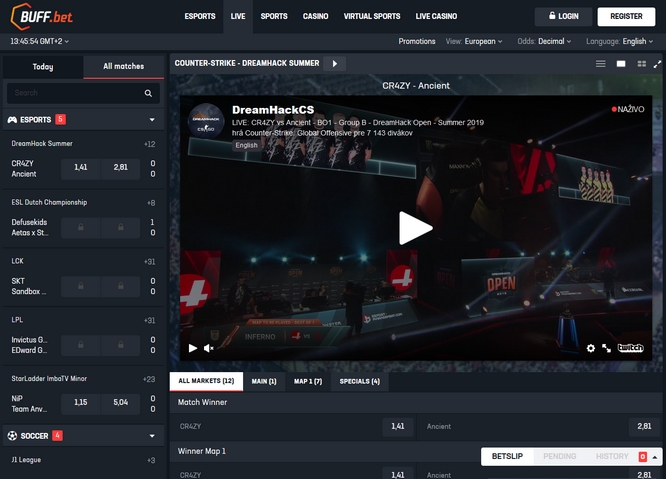This screenshot has height=479, width=666.
Task: Select the All Markets (12) tab
Action: click(206, 381)
